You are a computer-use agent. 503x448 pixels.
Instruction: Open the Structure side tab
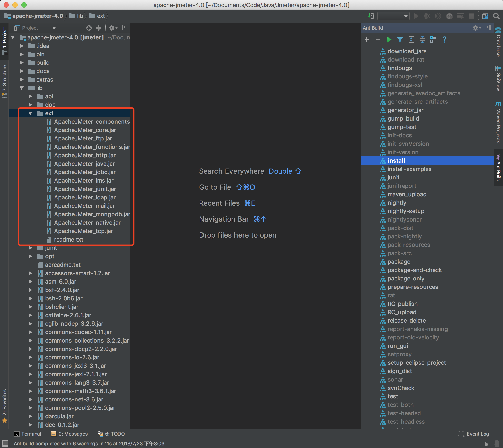coord(4,82)
